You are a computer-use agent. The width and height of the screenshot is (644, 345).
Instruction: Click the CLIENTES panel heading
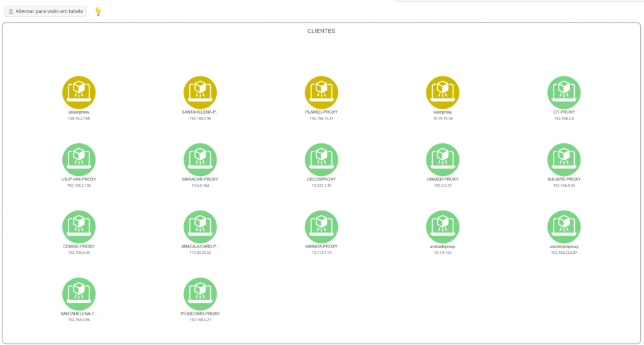pos(321,31)
